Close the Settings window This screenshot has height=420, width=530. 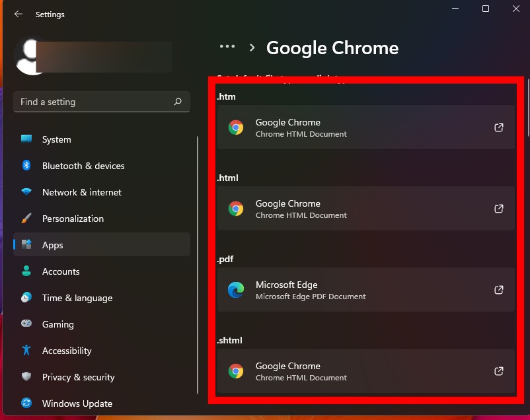516,9
